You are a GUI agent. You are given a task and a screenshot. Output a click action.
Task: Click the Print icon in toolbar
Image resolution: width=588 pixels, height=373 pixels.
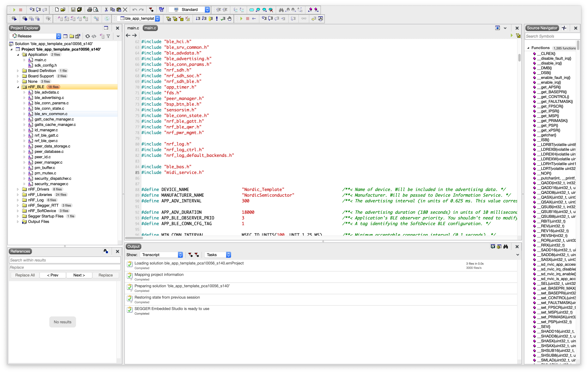[90, 10]
